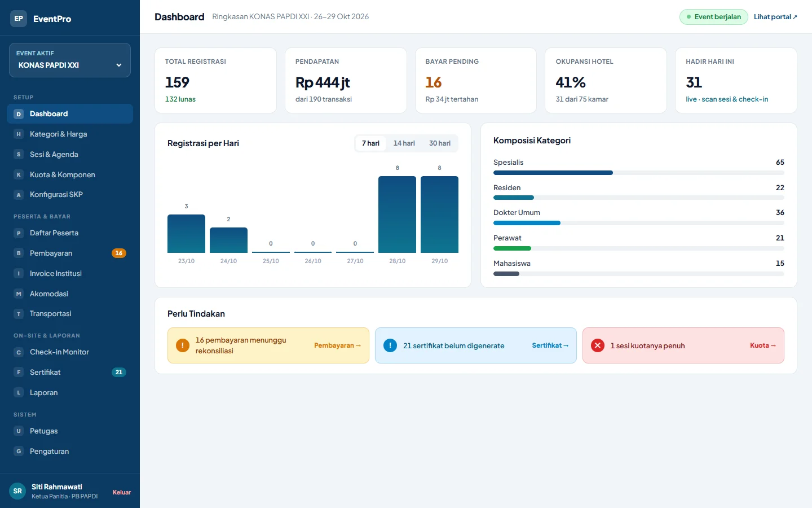This screenshot has height=508, width=812.
Task: Follow the Sertifikat → action link
Action: [550, 345]
